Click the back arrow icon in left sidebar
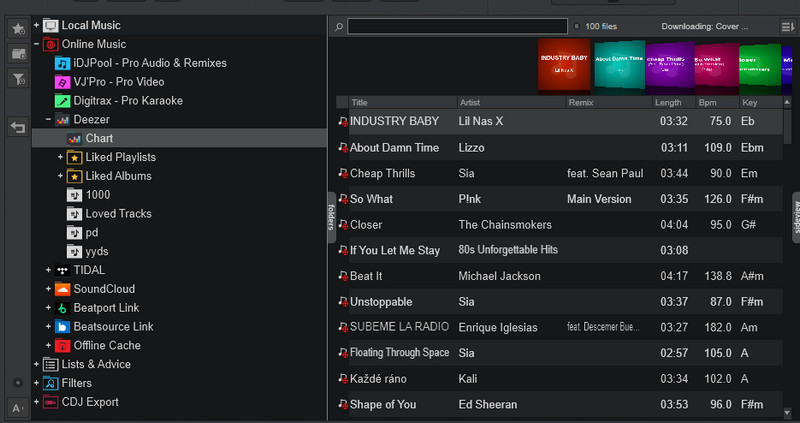 [18, 127]
